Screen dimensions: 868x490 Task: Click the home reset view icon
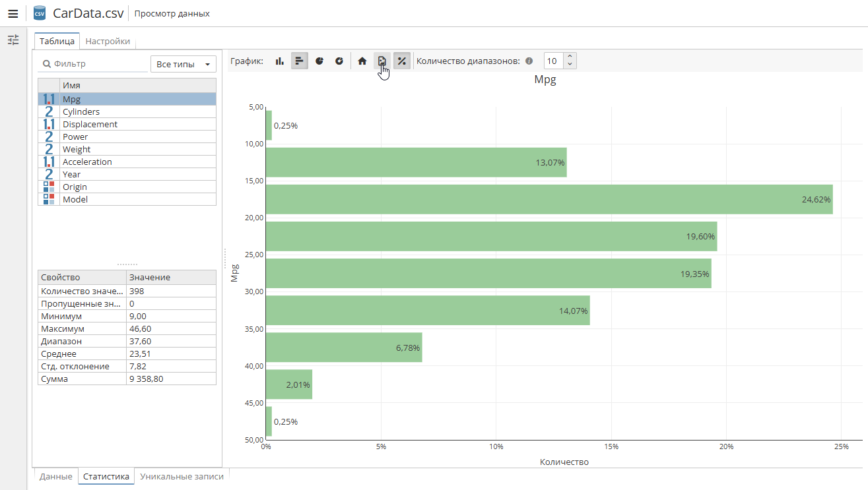pyautogui.click(x=362, y=61)
